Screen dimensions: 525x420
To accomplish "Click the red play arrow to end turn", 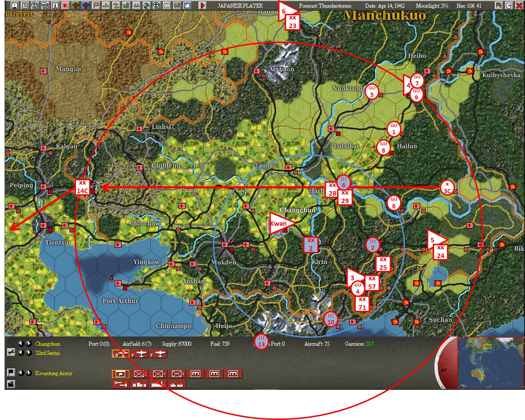I will (203, 5).
